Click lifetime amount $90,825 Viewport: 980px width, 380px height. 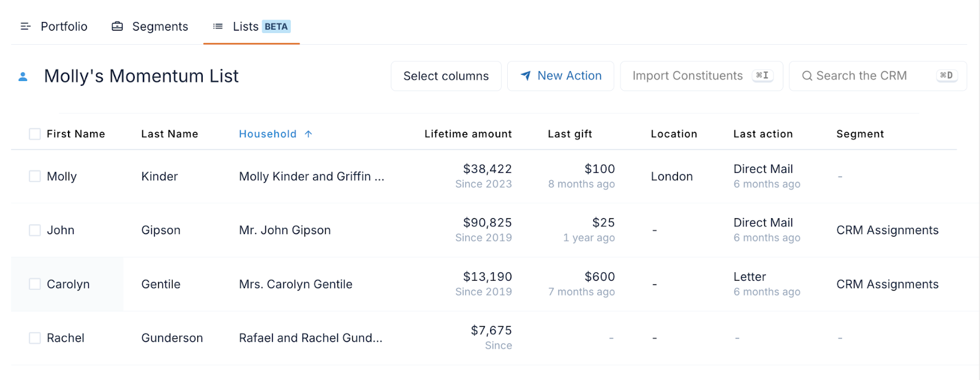pos(488,223)
